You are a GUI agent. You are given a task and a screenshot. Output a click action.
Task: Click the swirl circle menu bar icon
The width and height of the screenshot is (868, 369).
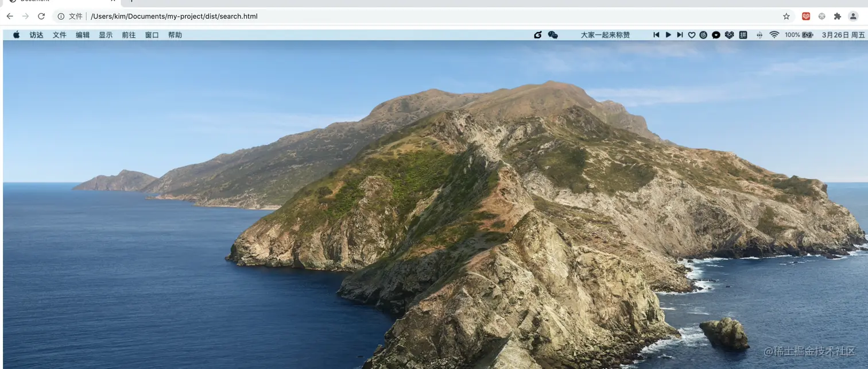click(x=703, y=35)
